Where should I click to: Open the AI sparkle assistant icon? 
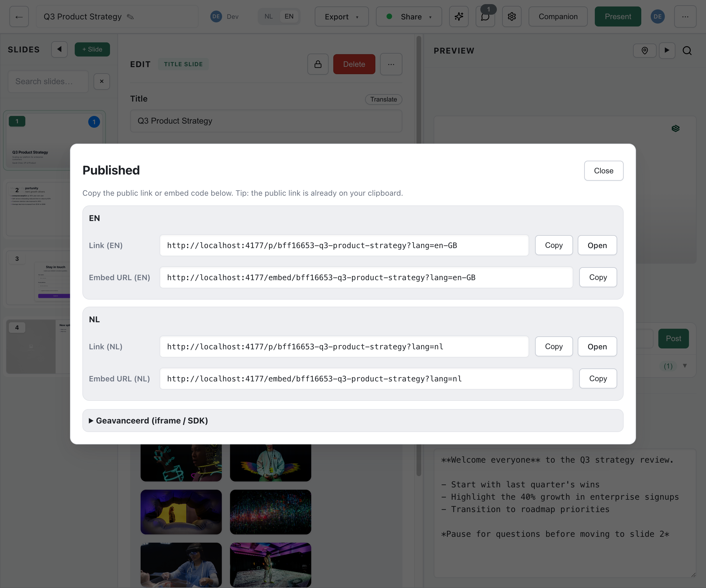point(459,16)
